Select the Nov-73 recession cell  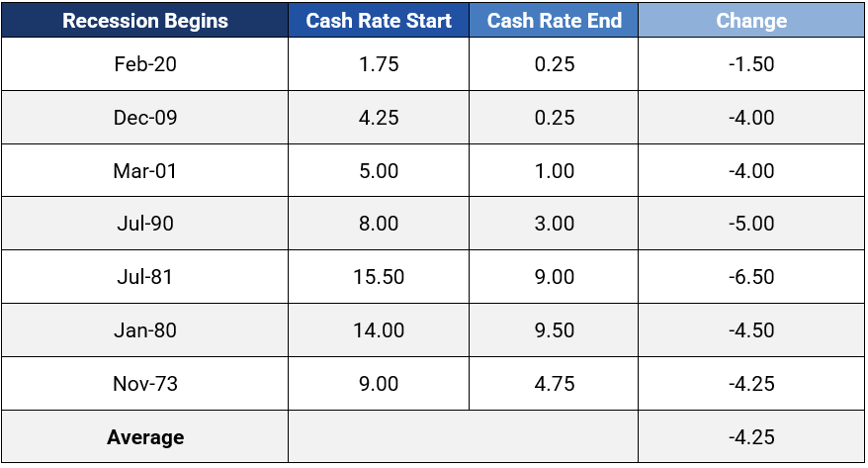(x=145, y=384)
